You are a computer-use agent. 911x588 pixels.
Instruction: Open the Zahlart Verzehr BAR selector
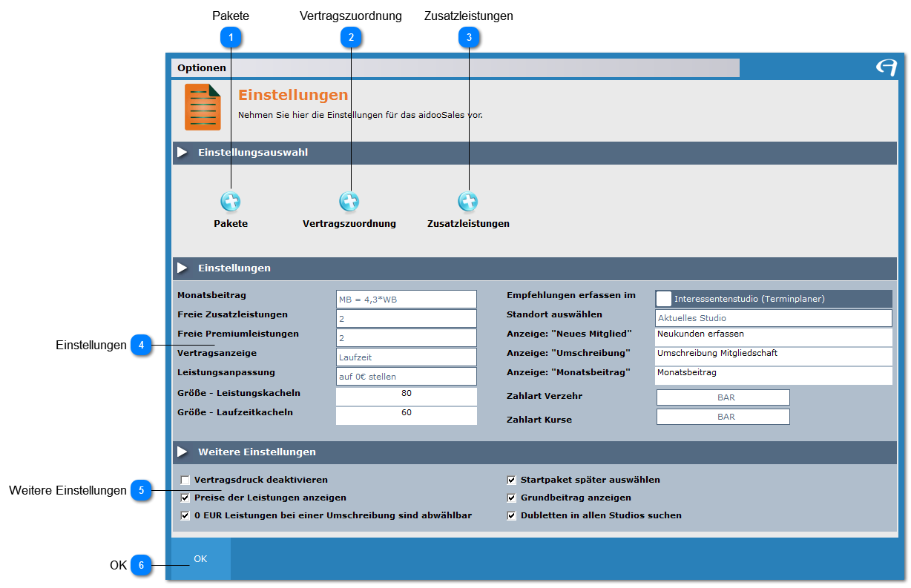pos(723,397)
